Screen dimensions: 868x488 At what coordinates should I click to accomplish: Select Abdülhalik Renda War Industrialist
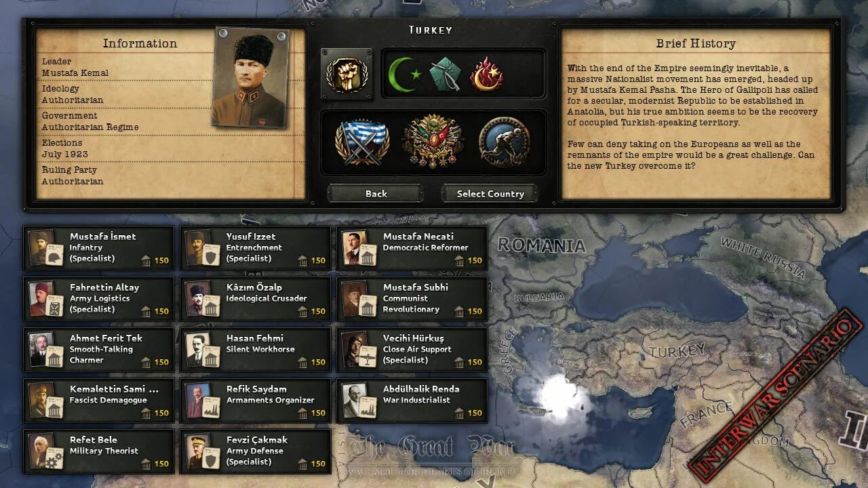412,401
